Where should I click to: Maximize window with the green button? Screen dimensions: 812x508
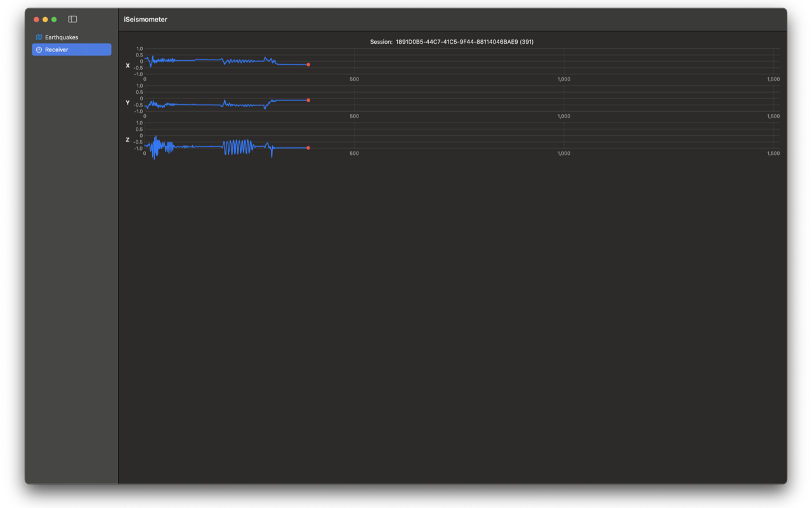(x=54, y=19)
